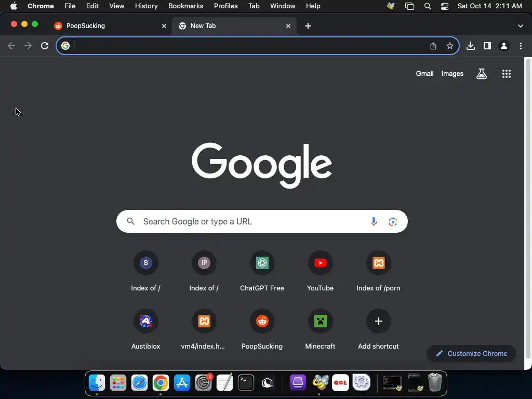The height and width of the screenshot is (399, 532).
Task: Search by image with Google Lens icon
Action: 393,221
